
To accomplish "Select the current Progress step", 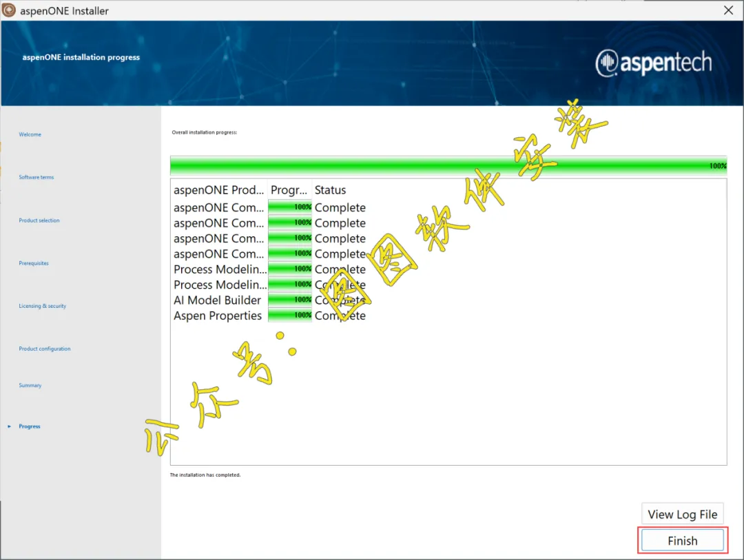I will click(x=30, y=426).
